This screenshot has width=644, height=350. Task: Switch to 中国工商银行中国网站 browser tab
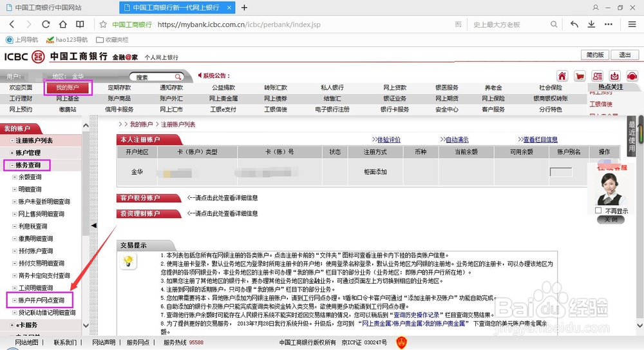(48, 7)
